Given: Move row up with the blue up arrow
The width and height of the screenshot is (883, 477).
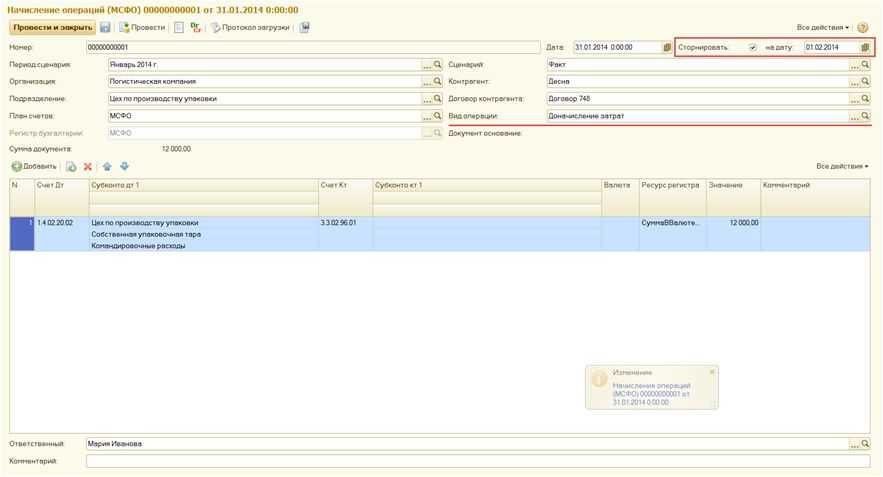Looking at the screenshot, I should point(107,167).
